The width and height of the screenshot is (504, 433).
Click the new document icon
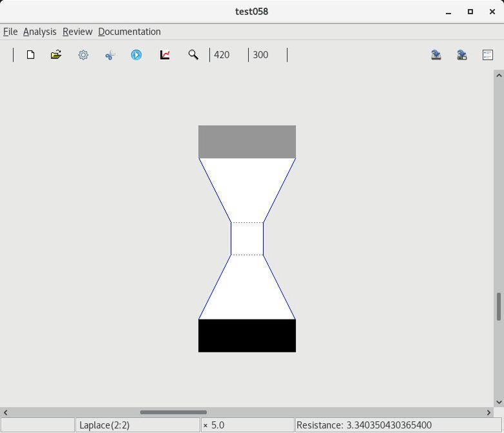(30, 55)
